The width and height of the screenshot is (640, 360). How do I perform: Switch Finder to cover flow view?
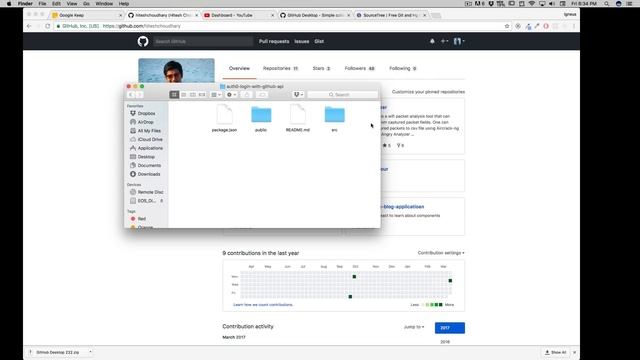(x=202, y=95)
